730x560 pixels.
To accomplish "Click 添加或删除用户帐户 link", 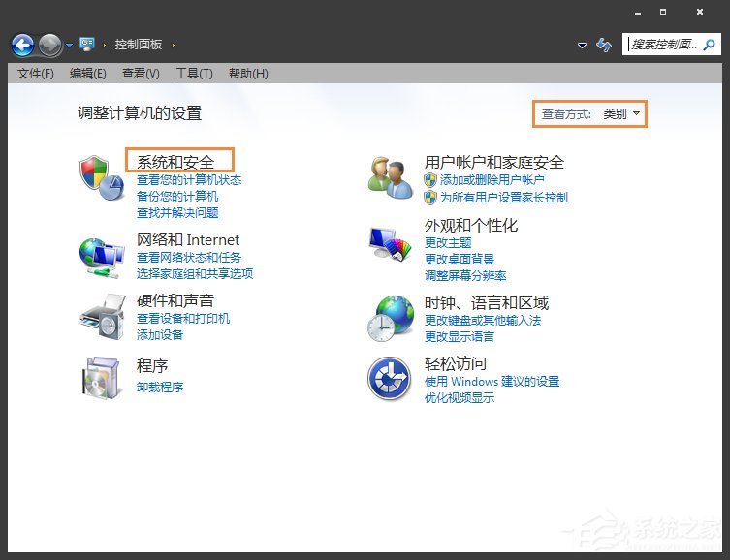I will point(492,180).
